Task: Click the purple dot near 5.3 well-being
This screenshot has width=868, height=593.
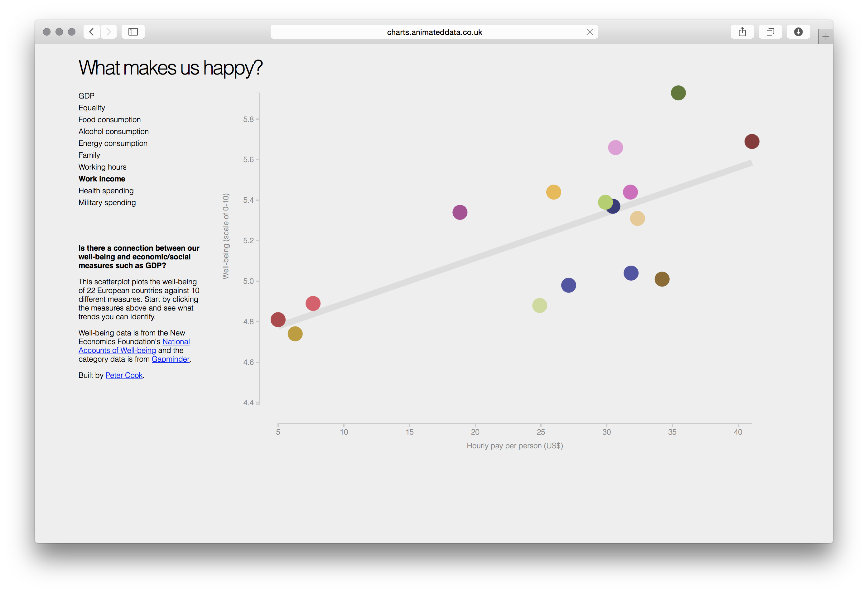Action: (x=460, y=213)
